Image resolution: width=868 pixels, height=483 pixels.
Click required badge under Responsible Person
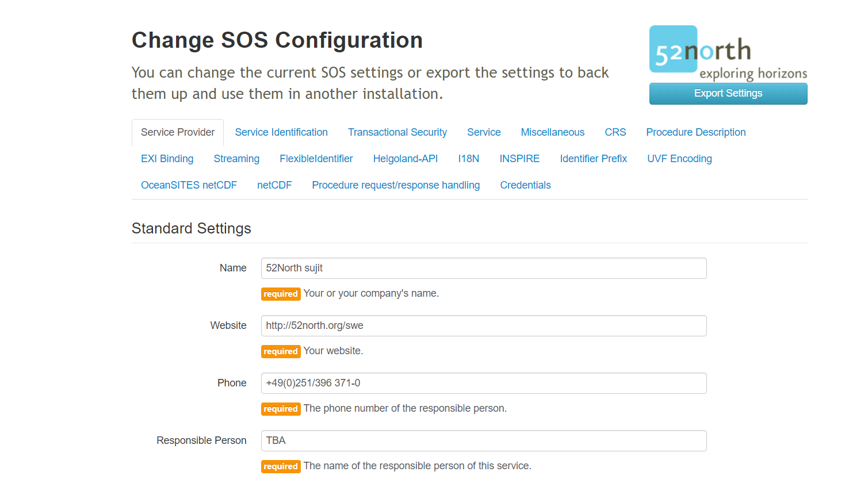(x=281, y=466)
